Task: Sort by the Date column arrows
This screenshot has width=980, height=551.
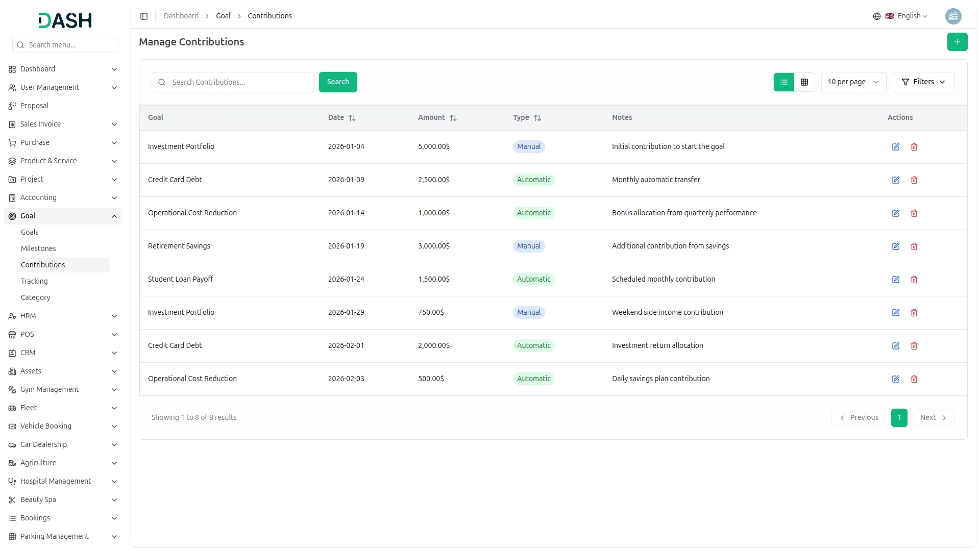Action: click(x=352, y=118)
